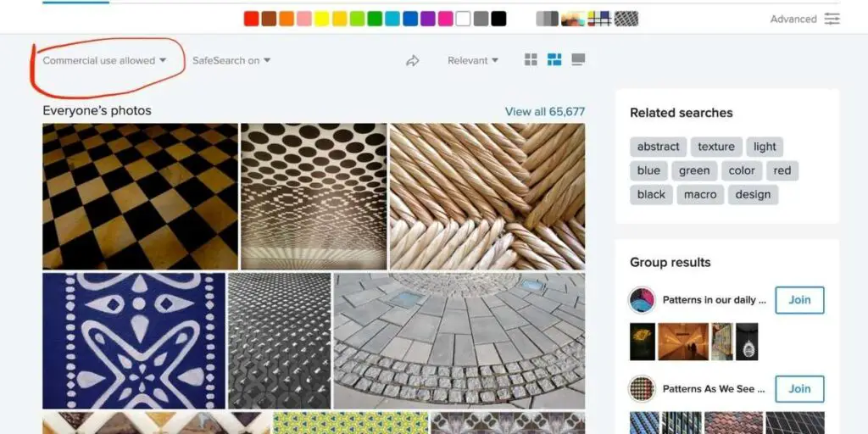Screen dimensions: 868x434
Task: Search related tag red
Action: pyautogui.click(x=782, y=170)
